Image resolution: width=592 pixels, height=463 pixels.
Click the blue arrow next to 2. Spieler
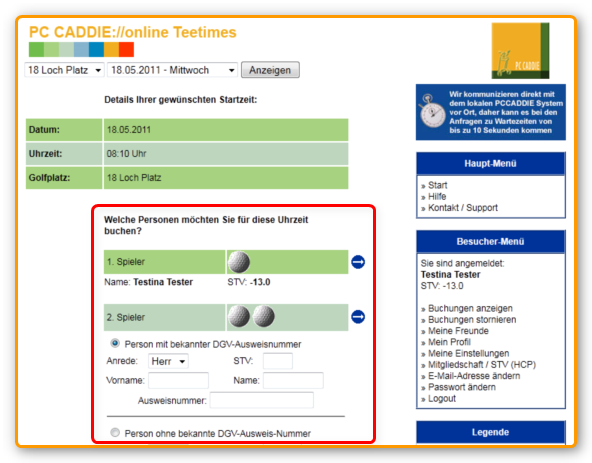click(358, 316)
